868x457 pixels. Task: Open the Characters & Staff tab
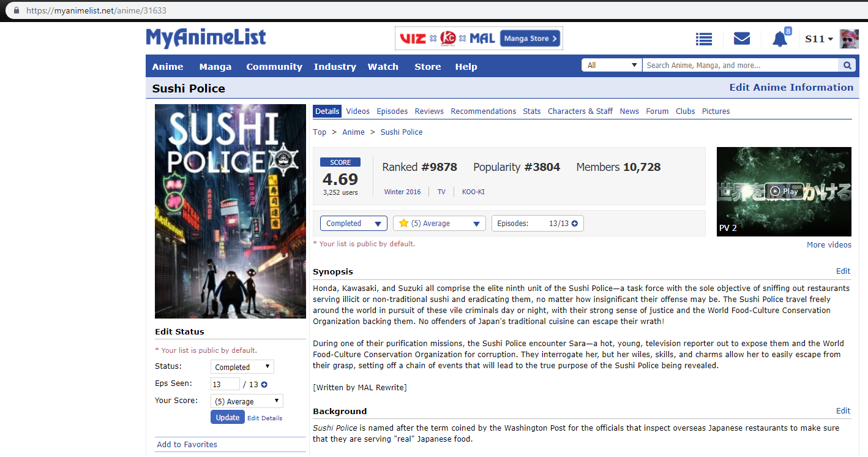point(580,111)
